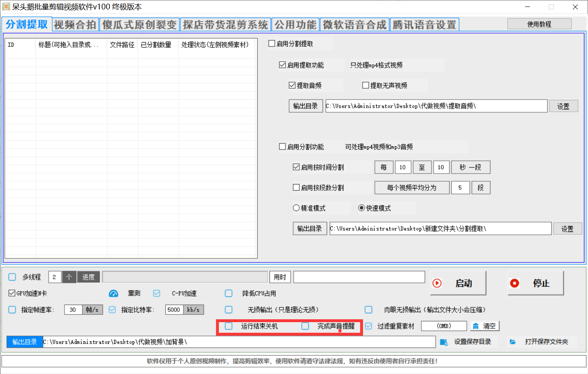
Task: Select the 精准模式 radio button
Action: 296,208
